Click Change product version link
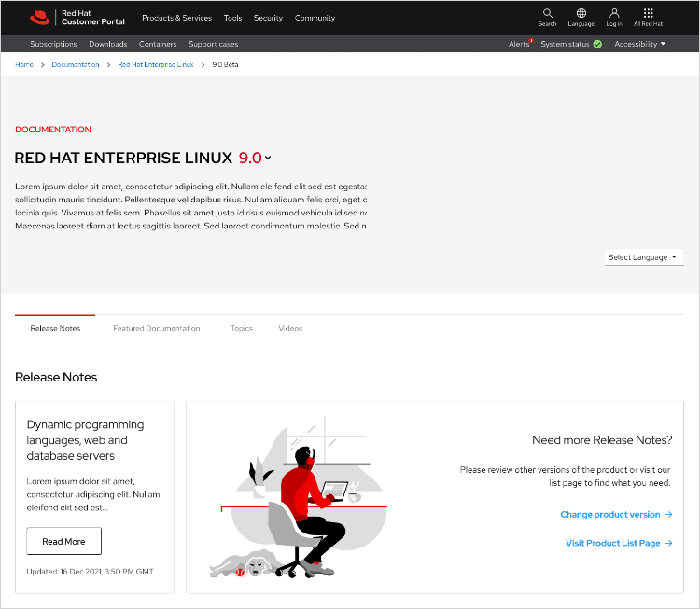 616,515
